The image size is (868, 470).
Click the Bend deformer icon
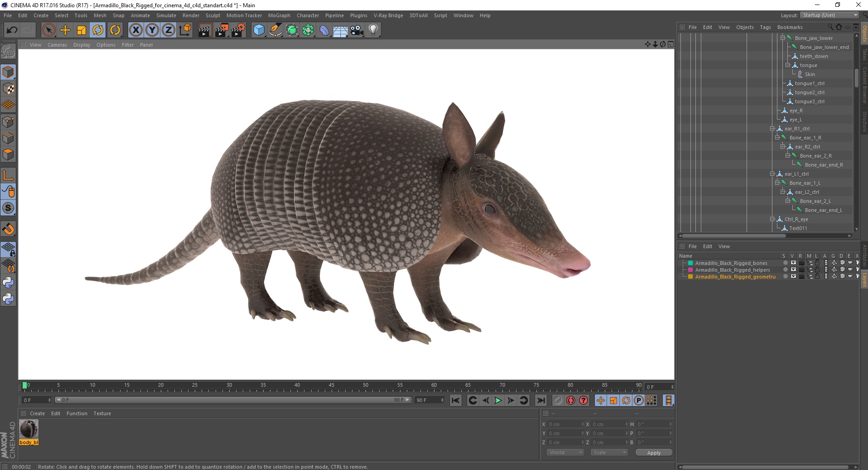325,30
